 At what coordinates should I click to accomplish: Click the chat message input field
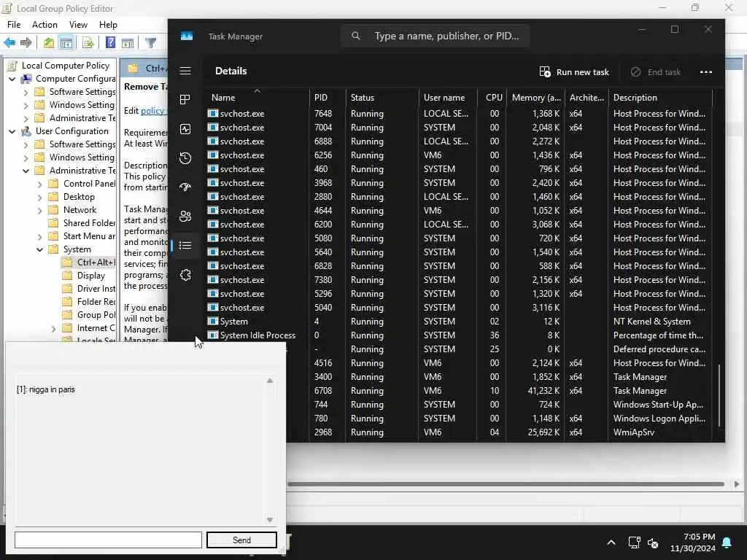(x=108, y=540)
